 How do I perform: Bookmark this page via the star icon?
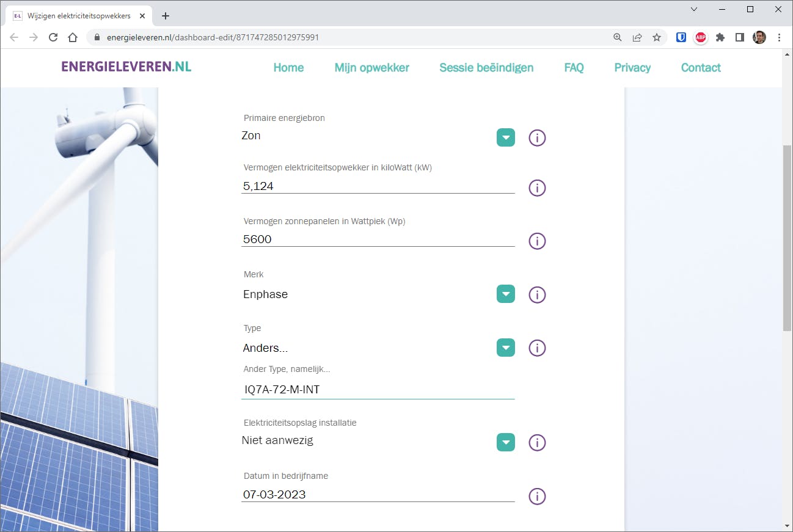(657, 37)
